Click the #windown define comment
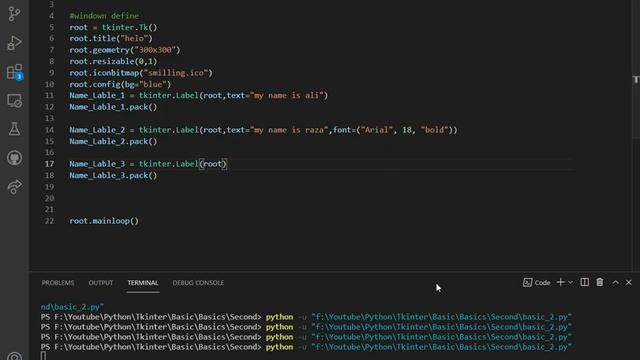The image size is (640, 360). coord(104,16)
